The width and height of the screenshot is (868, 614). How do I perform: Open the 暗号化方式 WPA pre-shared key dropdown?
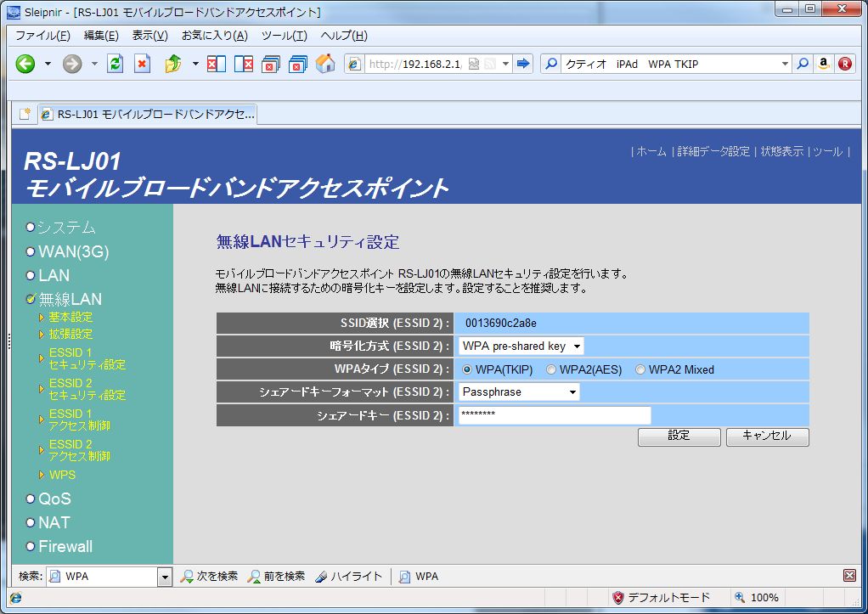pos(521,346)
